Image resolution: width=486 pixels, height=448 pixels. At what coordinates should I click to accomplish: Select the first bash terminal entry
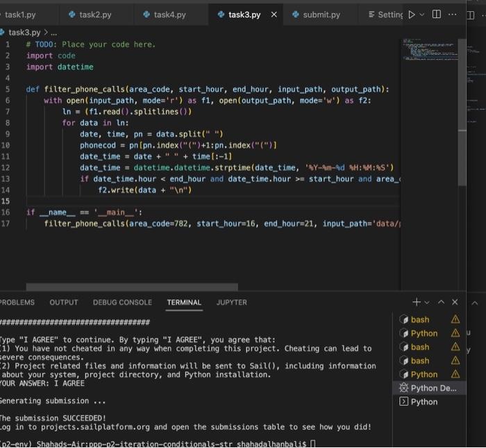coord(429,320)
